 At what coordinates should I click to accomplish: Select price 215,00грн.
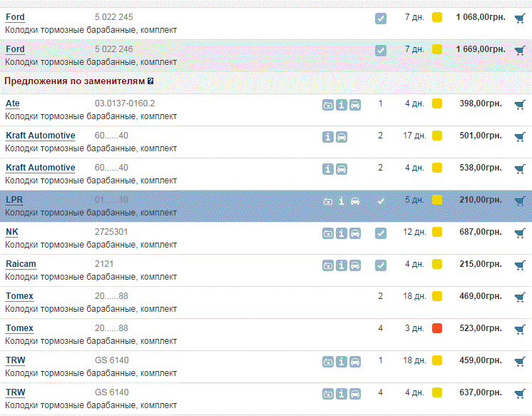click(481, 264)
